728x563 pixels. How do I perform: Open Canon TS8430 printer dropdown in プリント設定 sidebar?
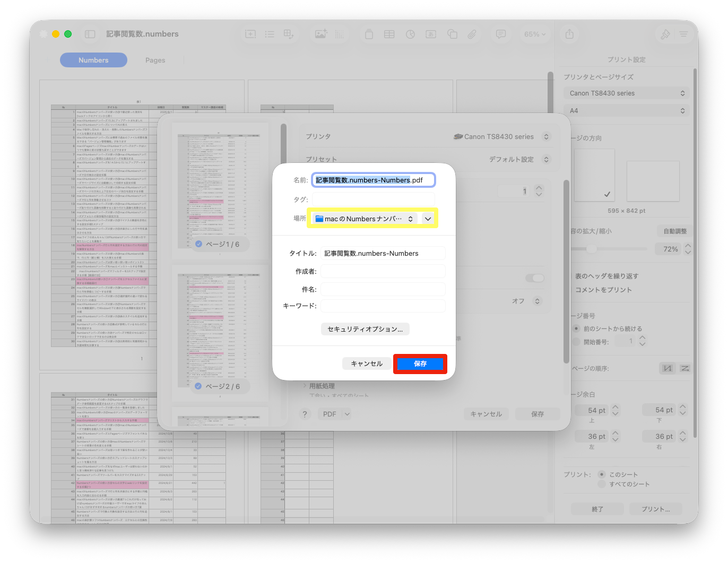pos(627,93)
